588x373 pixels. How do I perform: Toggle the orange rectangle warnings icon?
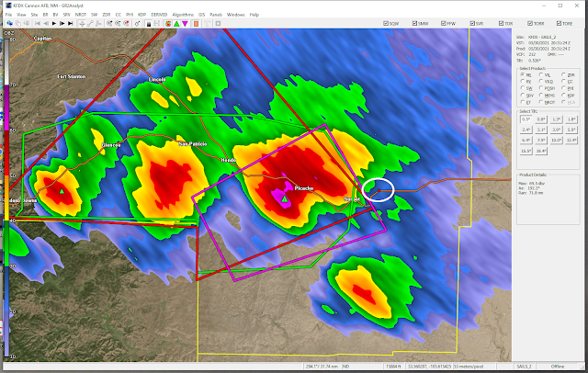pos(196,23)
